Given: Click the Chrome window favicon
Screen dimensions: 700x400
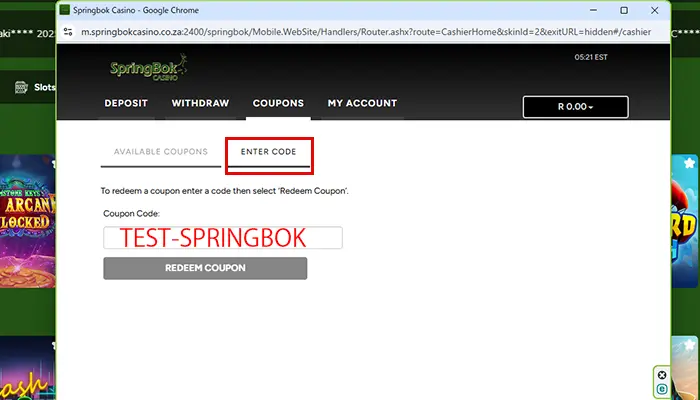Looking at the screenshot, I should (x=65, y=10).
